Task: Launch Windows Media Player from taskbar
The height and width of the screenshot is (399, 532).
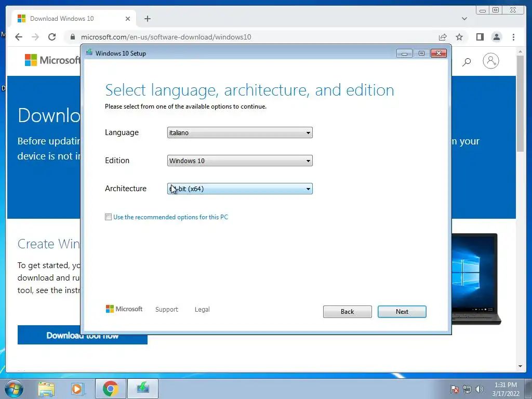Action: 77,389
